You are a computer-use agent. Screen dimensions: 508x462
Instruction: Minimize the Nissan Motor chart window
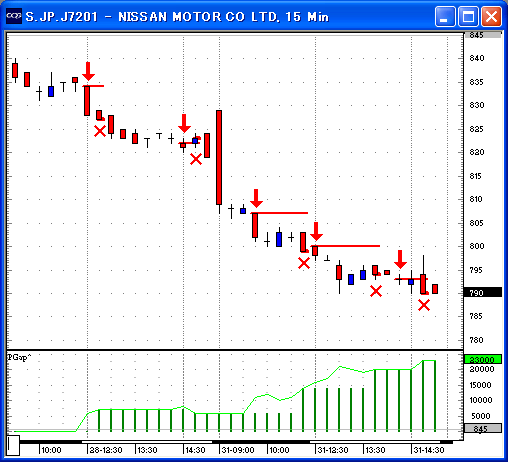point(445,16)
